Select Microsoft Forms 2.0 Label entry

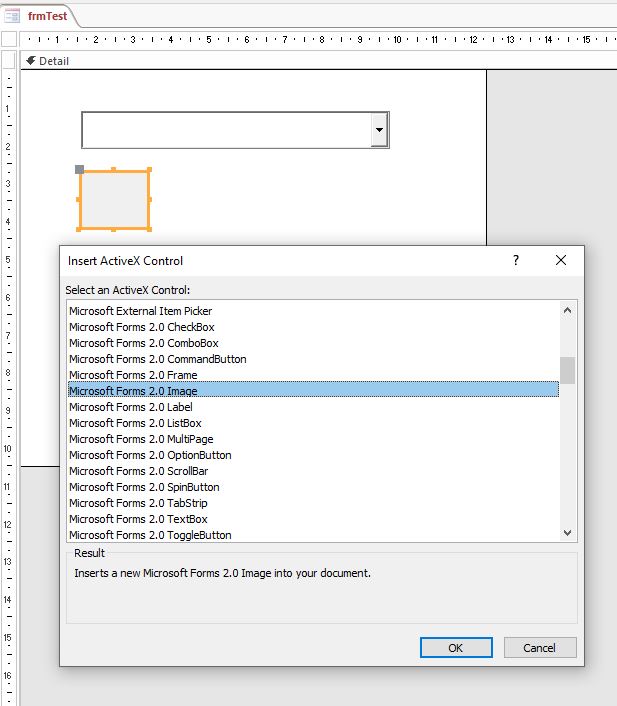click(313, 407)
